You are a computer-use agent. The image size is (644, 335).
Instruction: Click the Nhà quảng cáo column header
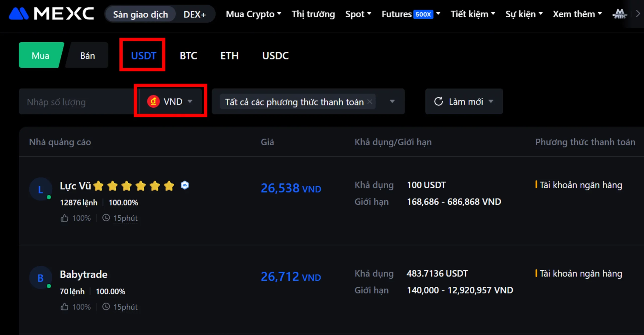pos(60,142)
